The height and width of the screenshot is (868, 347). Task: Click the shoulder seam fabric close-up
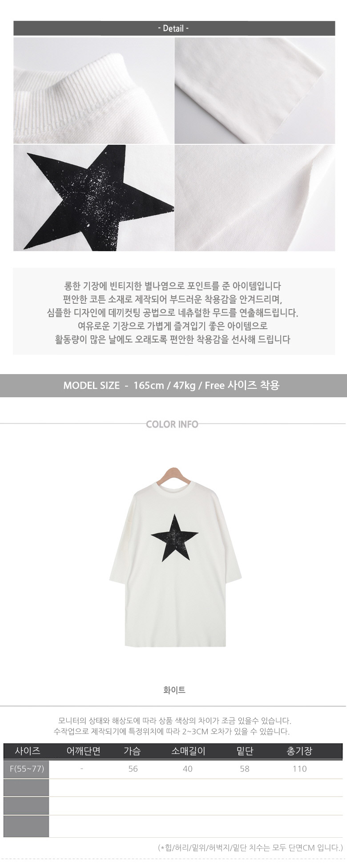(254, 198)
